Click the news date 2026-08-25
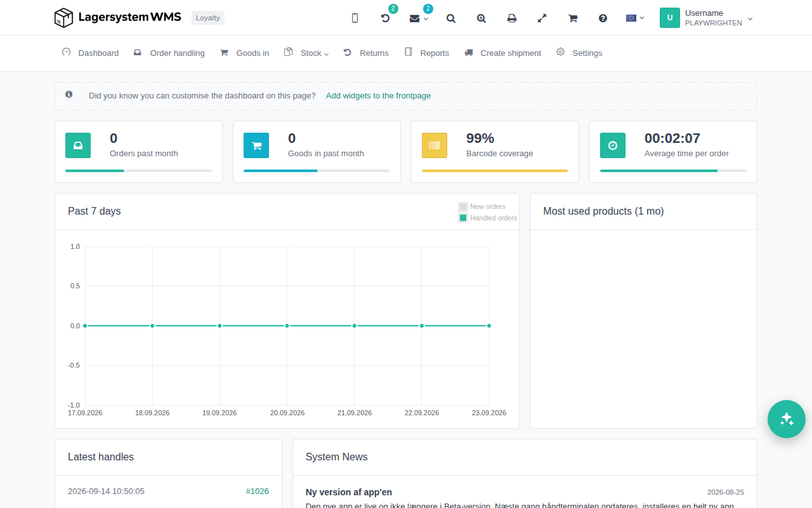The width and height of the screenshot is (812, 508). 726,492
